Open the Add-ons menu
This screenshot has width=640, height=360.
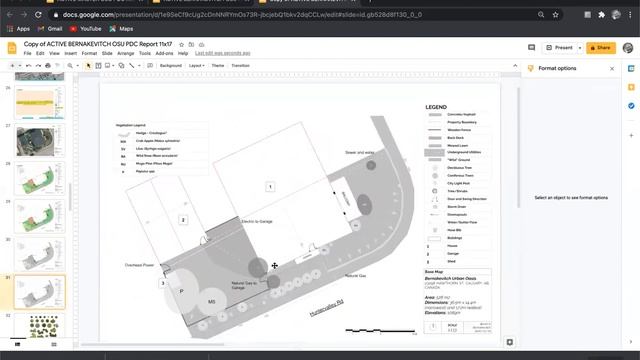coord(164,53)
